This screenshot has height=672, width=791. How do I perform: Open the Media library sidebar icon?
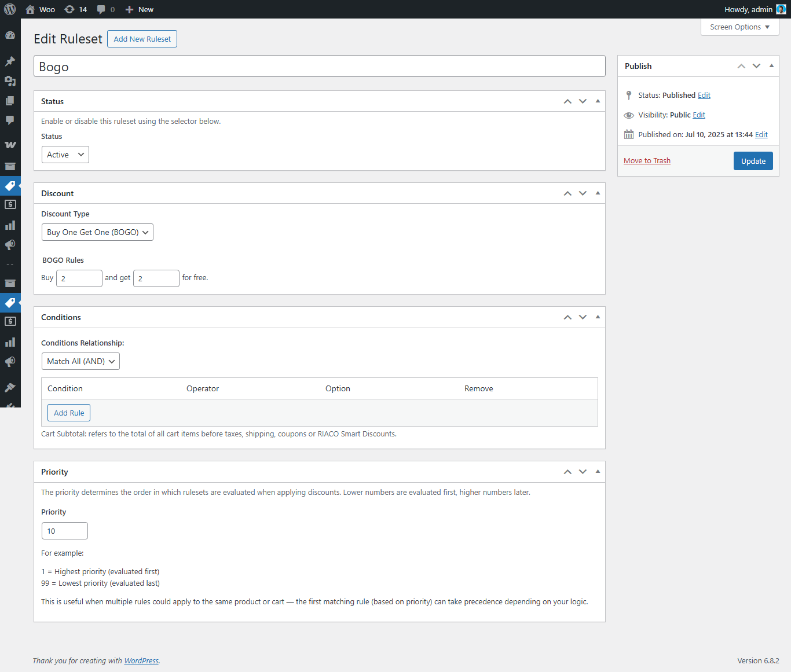10,80
